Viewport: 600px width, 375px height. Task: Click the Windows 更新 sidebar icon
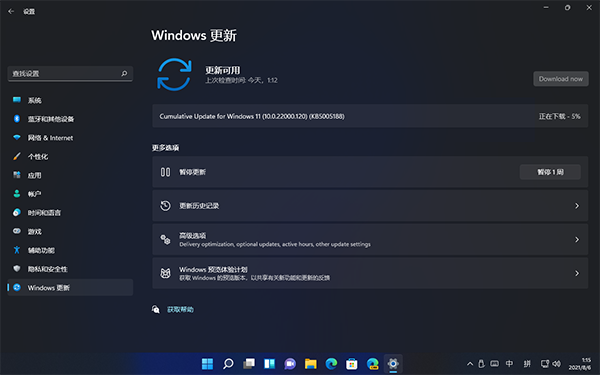(17, 287)
